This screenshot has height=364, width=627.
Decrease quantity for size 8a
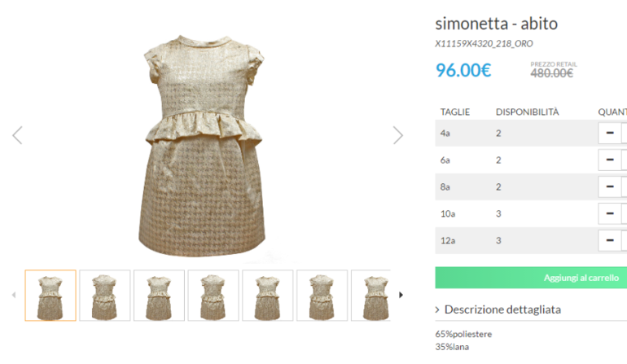(x=610, y=186)
